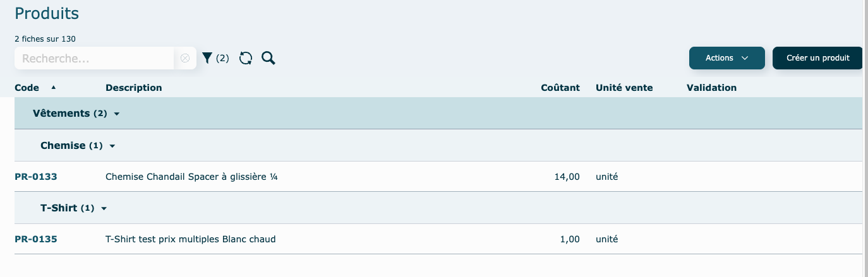Click the refresh list icon
The image size is (868, 277).
[246, 58]
